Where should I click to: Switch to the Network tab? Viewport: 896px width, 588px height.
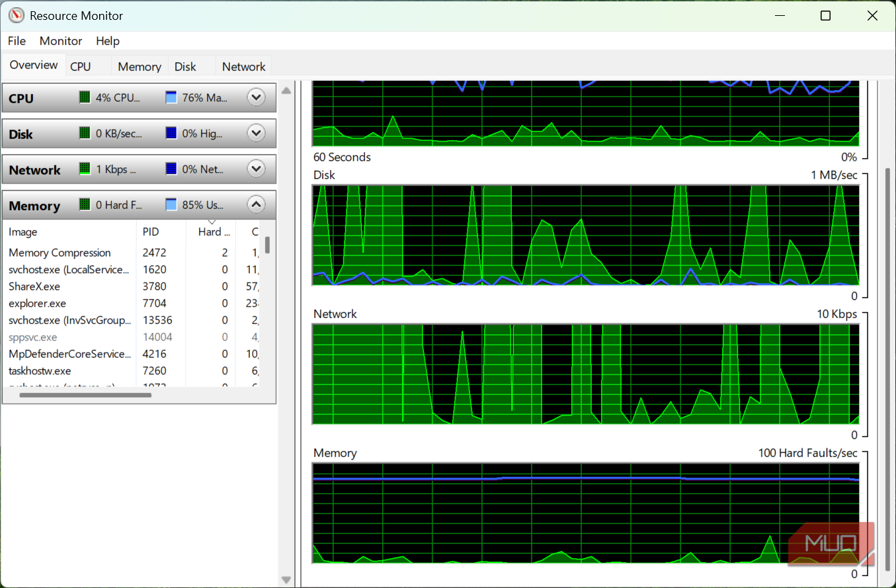[x=244, y=67]
